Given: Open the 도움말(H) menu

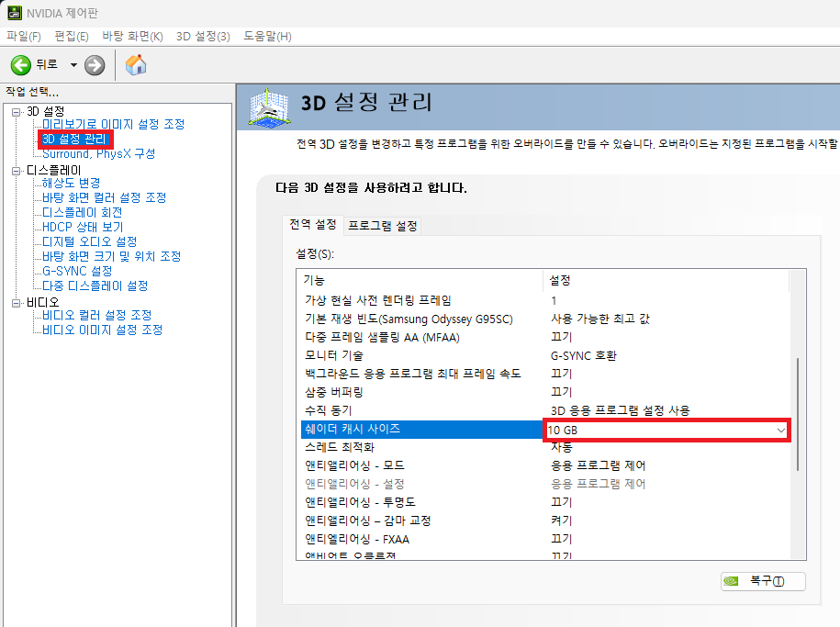Looking at the screenshot, I should click(x=267, y=36).
